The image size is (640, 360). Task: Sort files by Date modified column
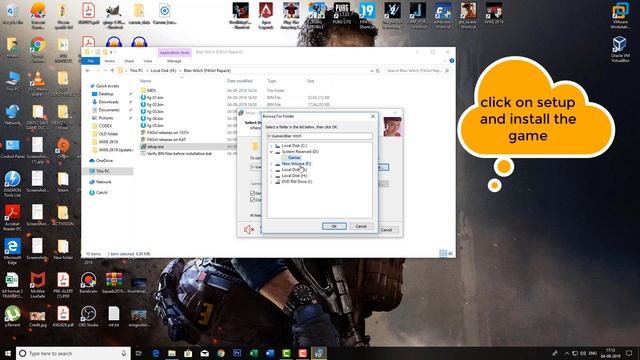pyautogui.click(x=240, y=81)
